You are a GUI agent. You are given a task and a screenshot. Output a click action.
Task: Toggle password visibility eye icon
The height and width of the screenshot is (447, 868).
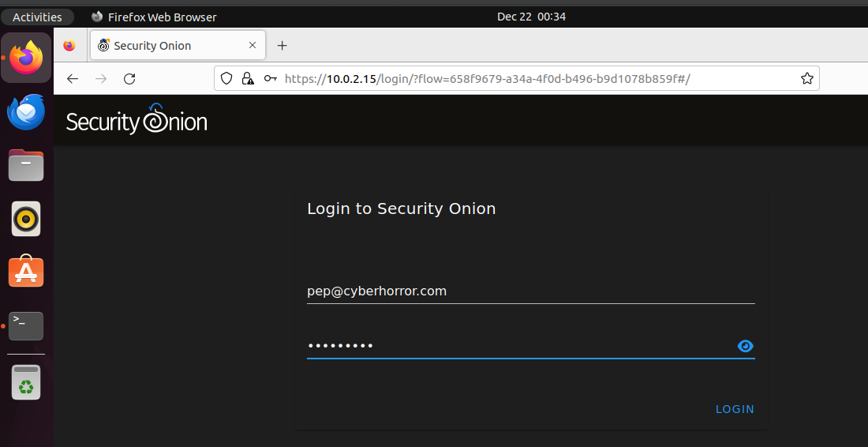pyautogui.click(x=745, y=346)
